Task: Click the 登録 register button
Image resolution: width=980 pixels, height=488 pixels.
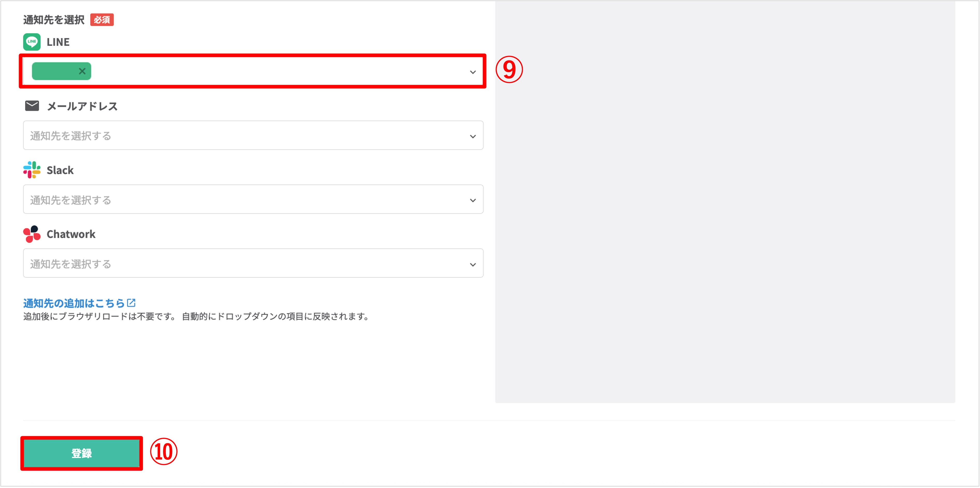Action: pyautogui.click(x=81, y=453)
